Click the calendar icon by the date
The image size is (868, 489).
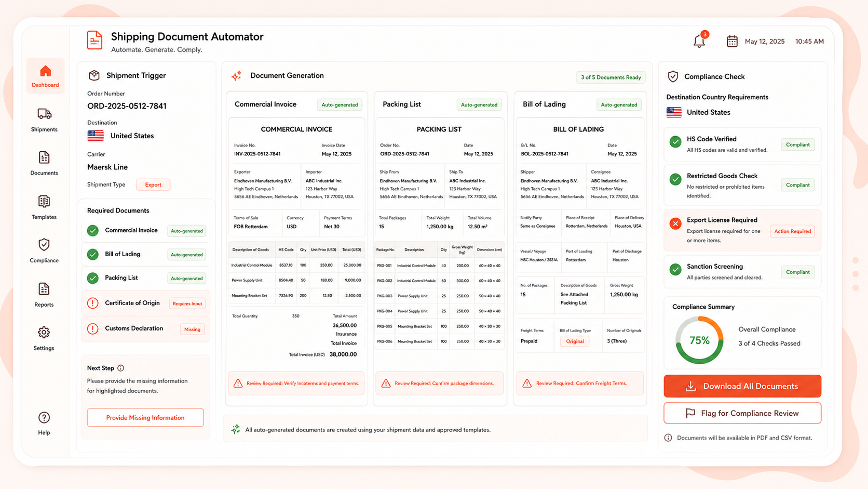[x=732, y=41]
